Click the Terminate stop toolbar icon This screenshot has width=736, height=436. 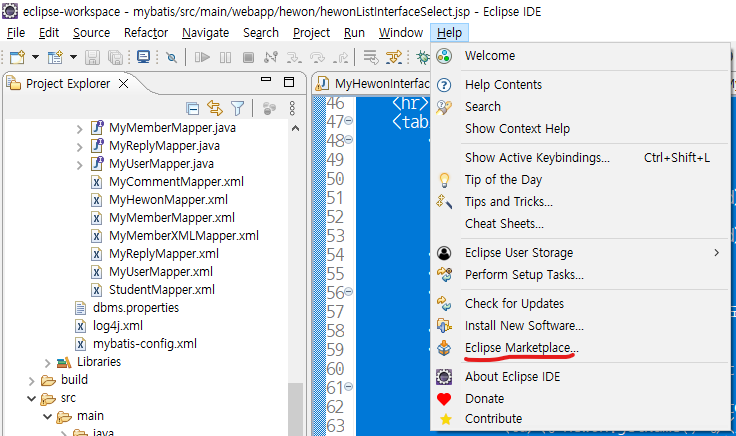pos(248,57)
